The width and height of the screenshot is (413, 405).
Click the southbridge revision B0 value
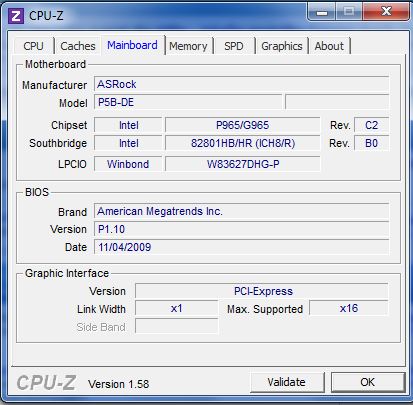tap(371, 143)
